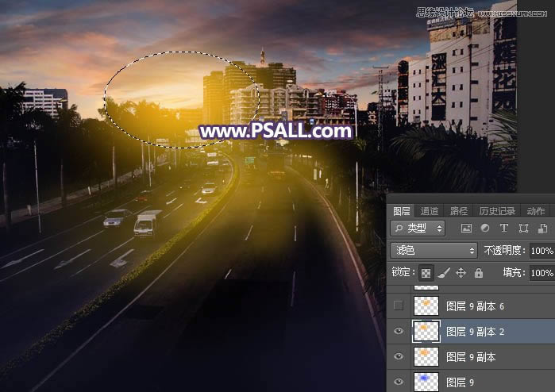Lock image pixels with brush icon

pos(443,273)
